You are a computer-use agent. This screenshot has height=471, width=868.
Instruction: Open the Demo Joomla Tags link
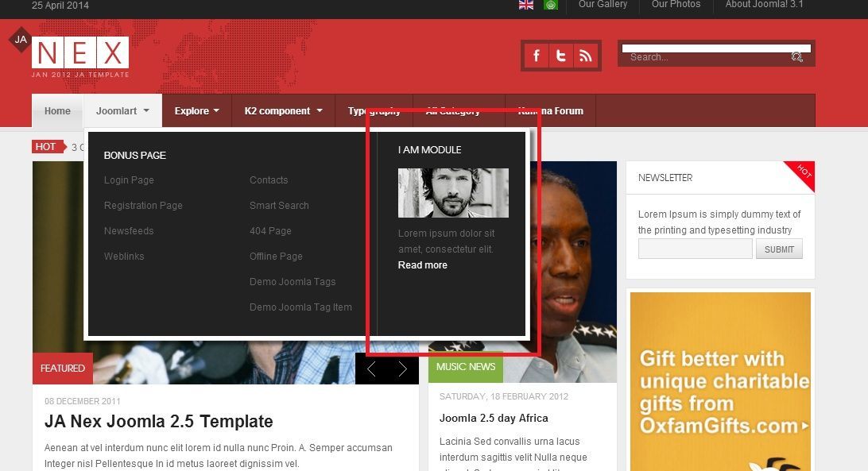[293, 282]
